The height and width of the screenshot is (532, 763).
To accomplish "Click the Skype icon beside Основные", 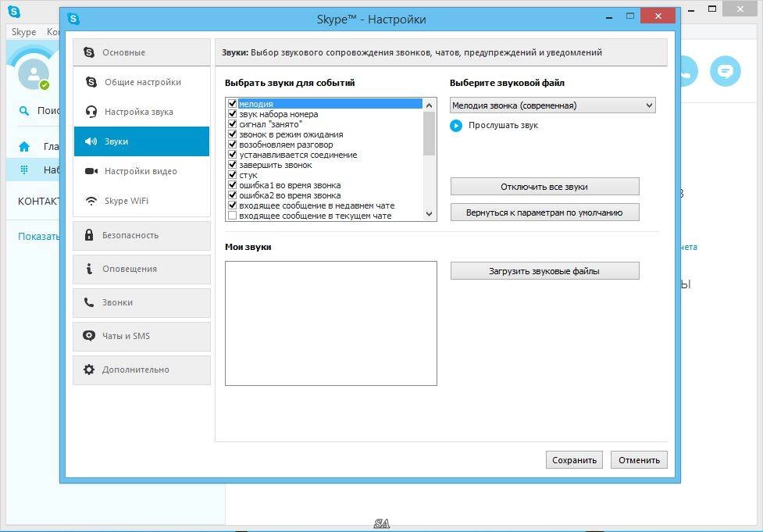I will click(89, 52).
